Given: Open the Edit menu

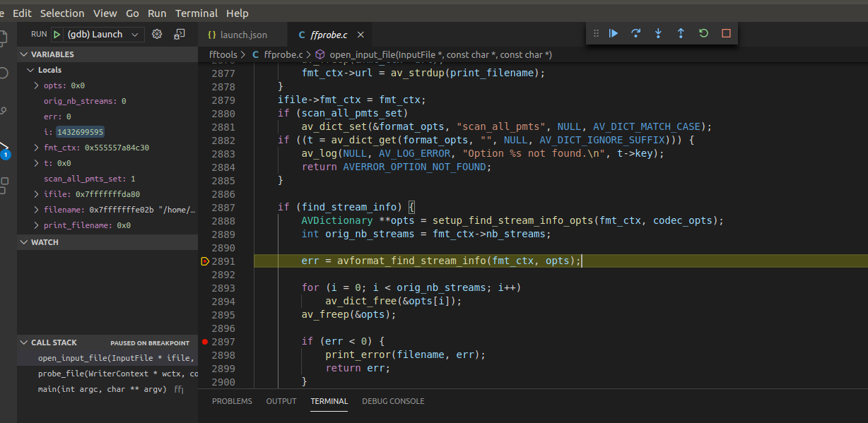Looking at the screenshot, I should pos(22,13).
